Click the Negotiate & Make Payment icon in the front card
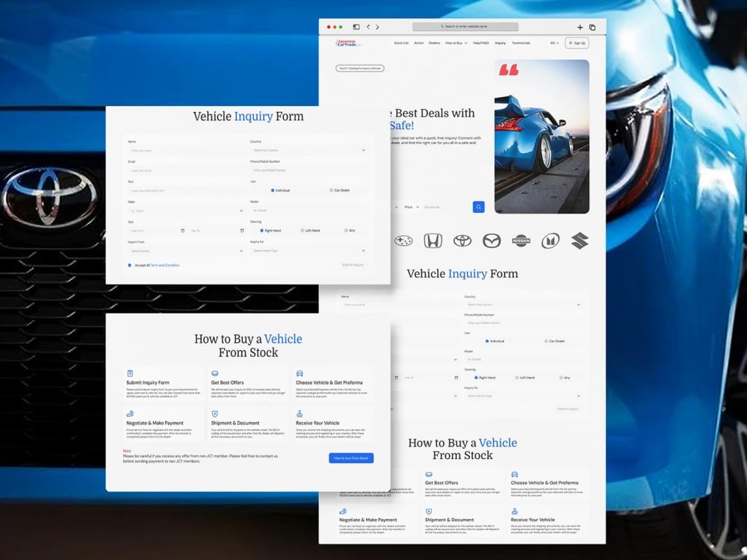 [x=130, y=414]
